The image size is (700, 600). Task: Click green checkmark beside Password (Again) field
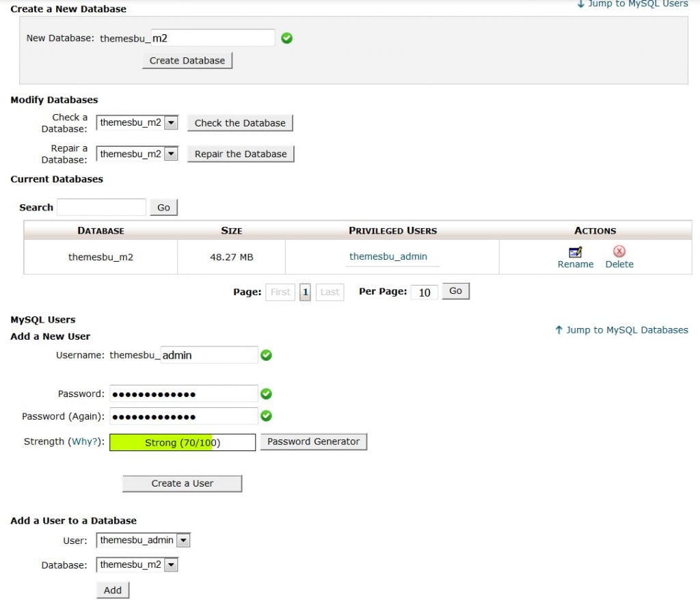point(267,416)
